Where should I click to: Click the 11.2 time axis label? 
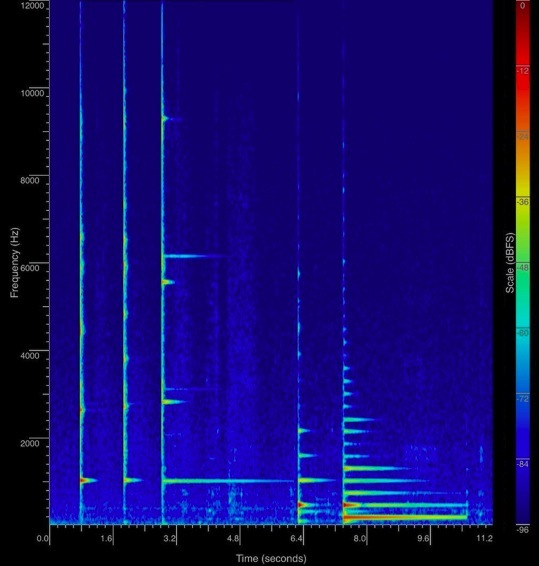[x=484, y=539]
